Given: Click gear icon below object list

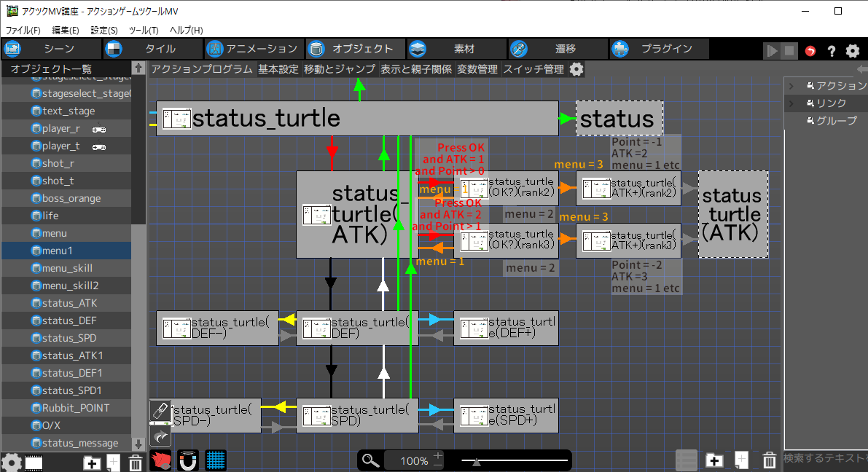Looking at the screenshot, I should 11,463.
